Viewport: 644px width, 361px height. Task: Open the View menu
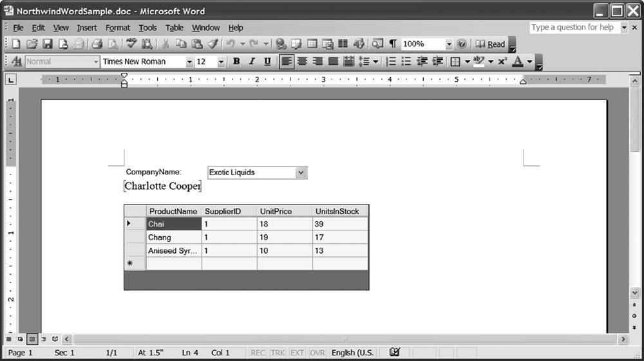coord(61,28)
